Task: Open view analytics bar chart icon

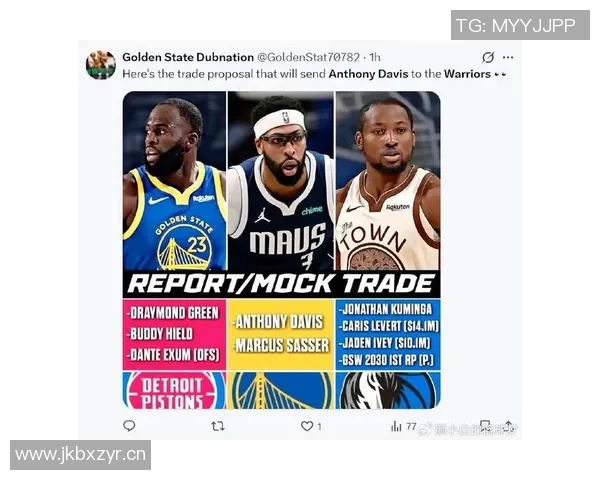Action: (x=396, y=426)
